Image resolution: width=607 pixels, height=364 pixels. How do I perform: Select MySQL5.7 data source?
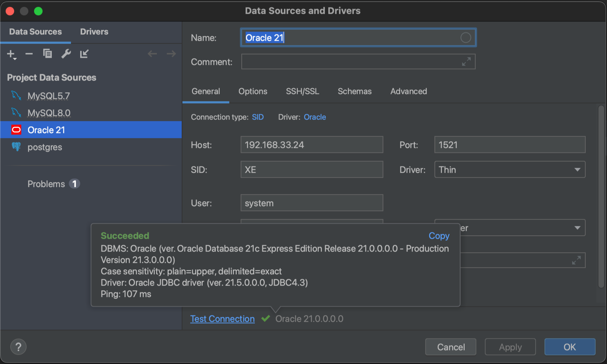tap(91, 96)
